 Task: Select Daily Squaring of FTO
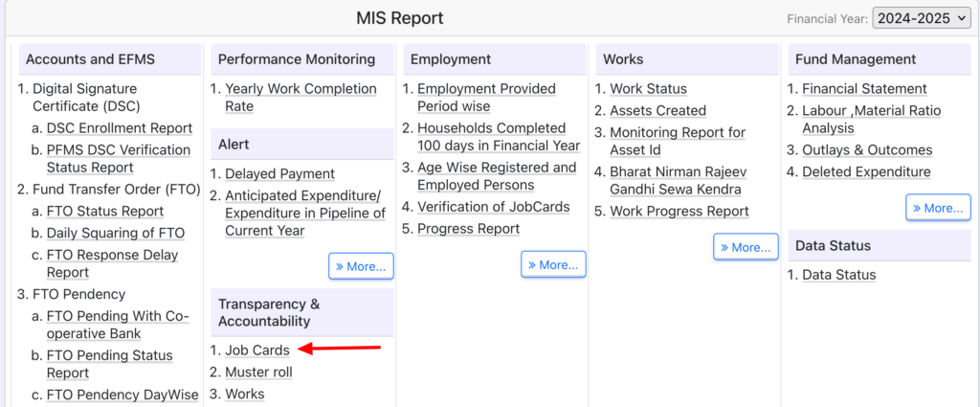(116, 233)
